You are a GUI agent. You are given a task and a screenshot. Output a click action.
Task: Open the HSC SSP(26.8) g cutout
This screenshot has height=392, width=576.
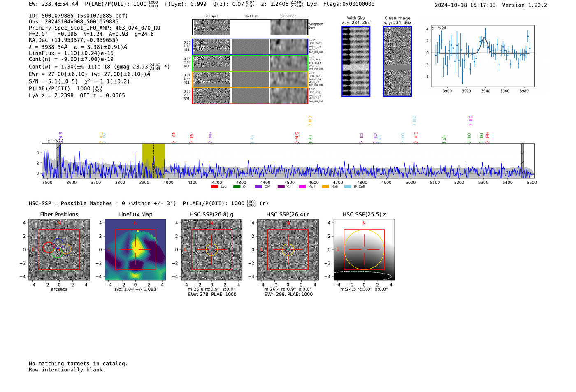coord(211,250)
